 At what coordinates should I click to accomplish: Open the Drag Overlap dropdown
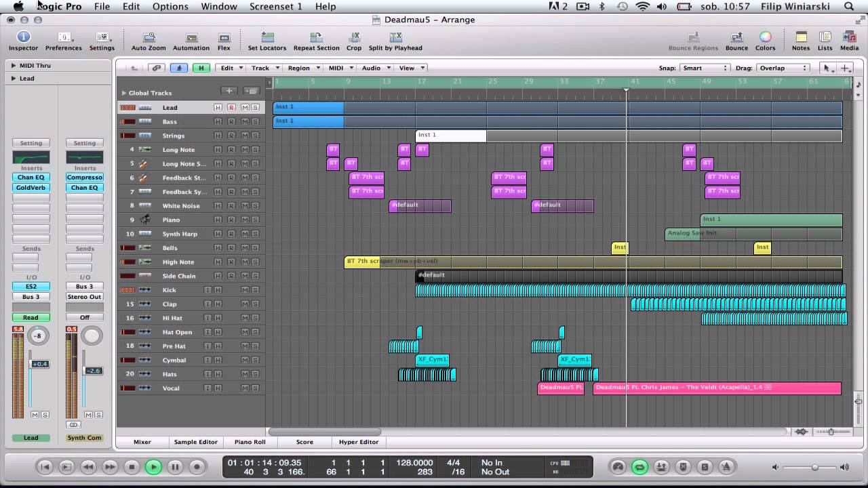tap(783, 68)
